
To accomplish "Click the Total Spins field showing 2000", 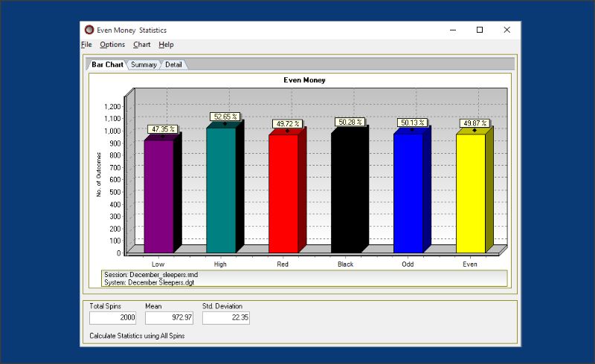I will tap(113, 317).
